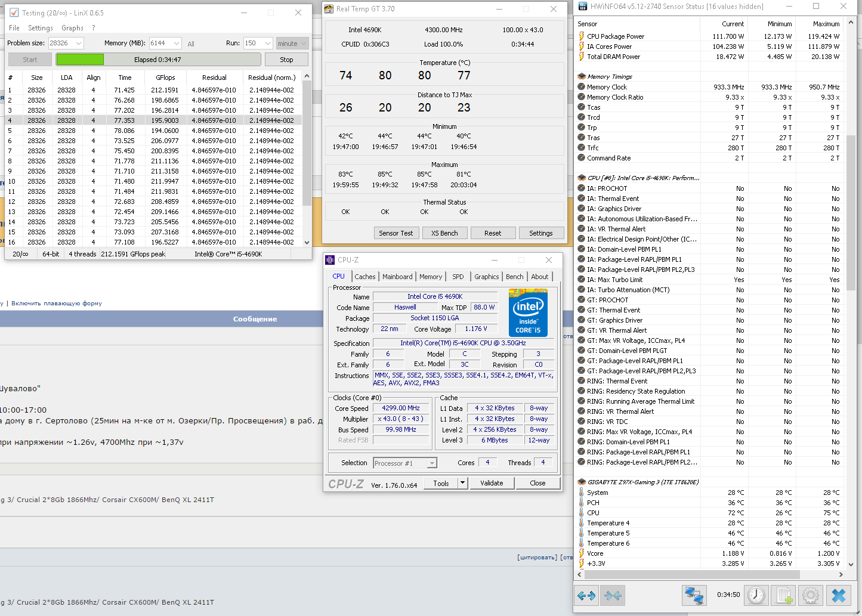Viewport: 862px width, 616px height.
Task: Switch to Mainboard tab in CPU-Z
Action: 397,277
